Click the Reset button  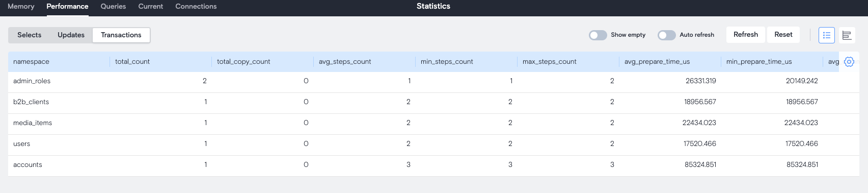point(783,34)
